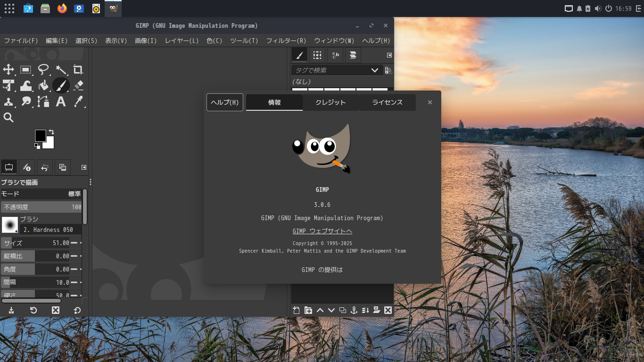The image size is (644, 362).
Task: Add a layer mask icon
Action: click(377, 310)
